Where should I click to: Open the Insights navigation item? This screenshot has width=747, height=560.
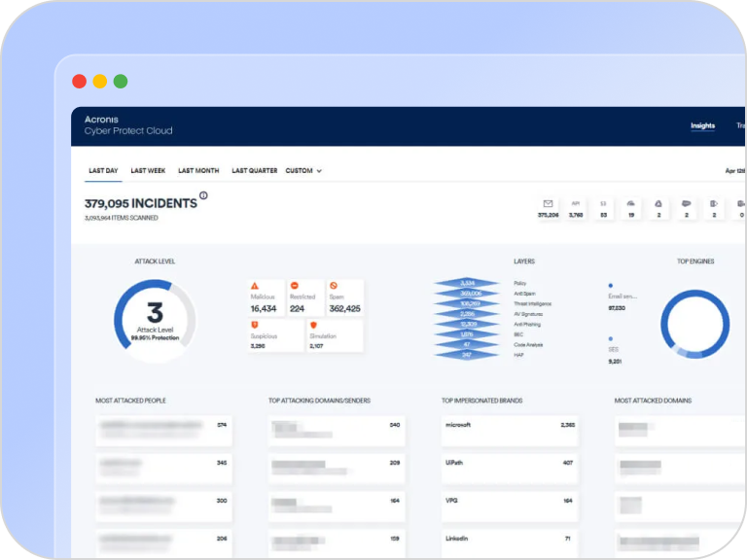coord(702,125)
